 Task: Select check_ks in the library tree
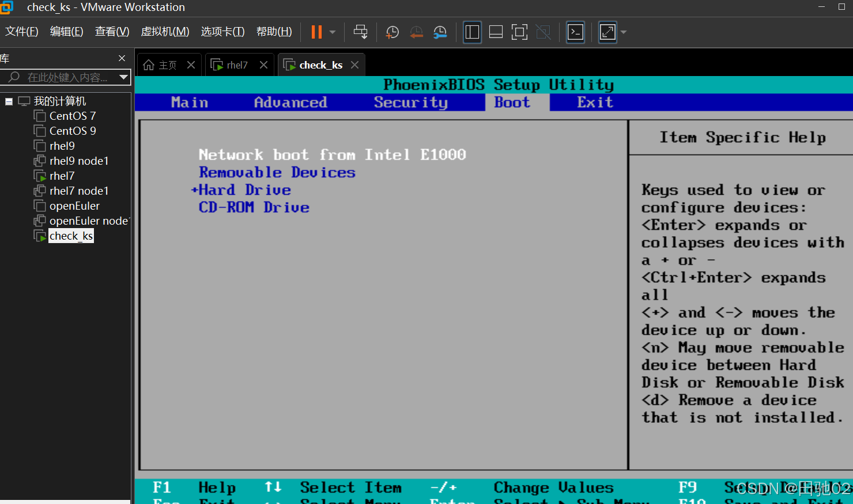(71, 236)
